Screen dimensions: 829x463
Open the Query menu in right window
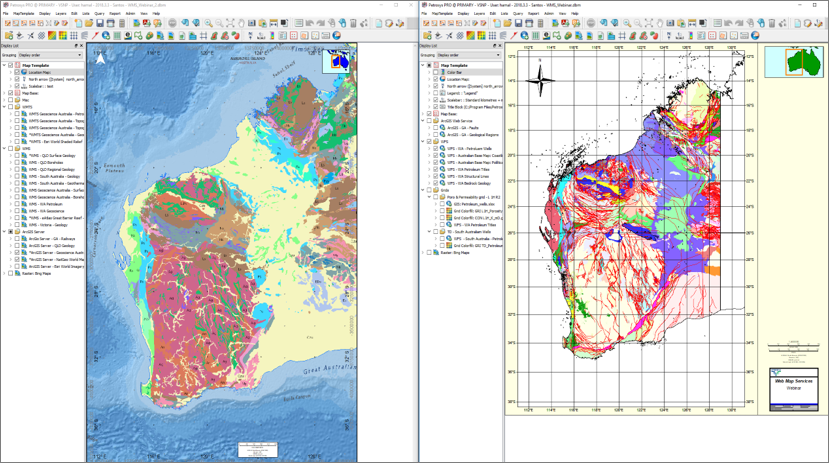point(518,14)
